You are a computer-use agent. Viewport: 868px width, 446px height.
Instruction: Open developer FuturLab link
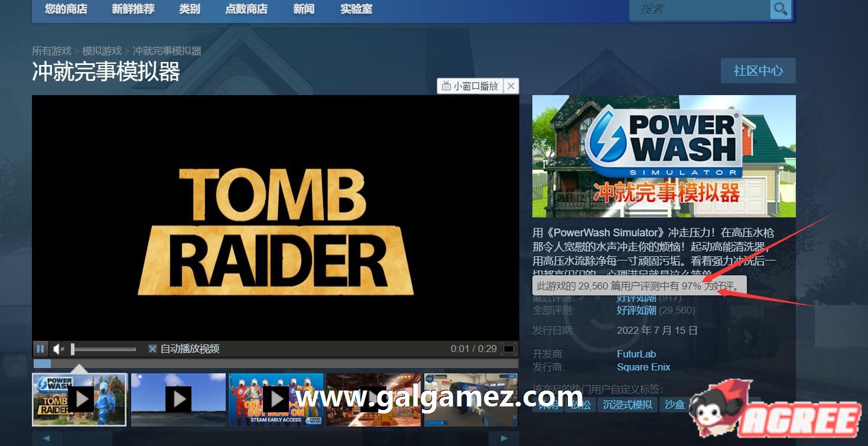(x=636, y=354)
